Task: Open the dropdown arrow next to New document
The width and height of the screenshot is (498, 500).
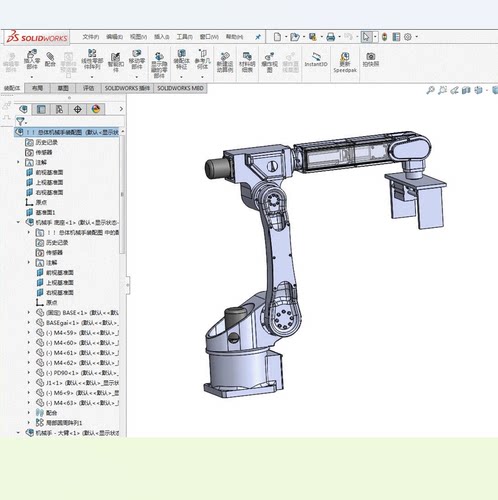Action: pos(286,37)
